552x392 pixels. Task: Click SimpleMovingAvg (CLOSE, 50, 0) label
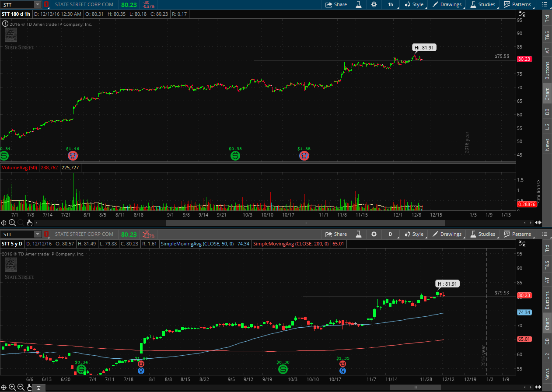tap(197, 243)
